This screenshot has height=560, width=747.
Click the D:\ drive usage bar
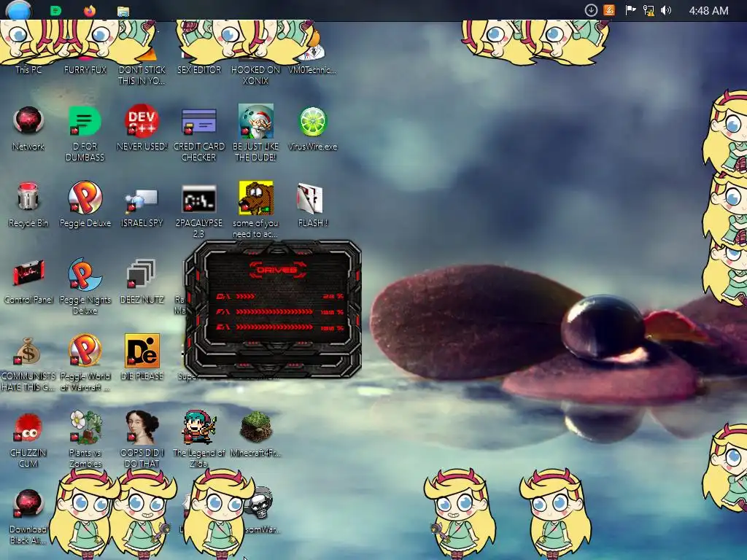pos(245,296)
